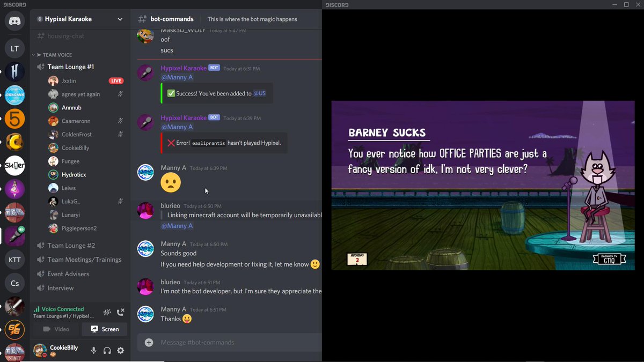The height and width of the screenshot is (362, 644).
Task: Mute microphone in user panel
Action: 93,350
